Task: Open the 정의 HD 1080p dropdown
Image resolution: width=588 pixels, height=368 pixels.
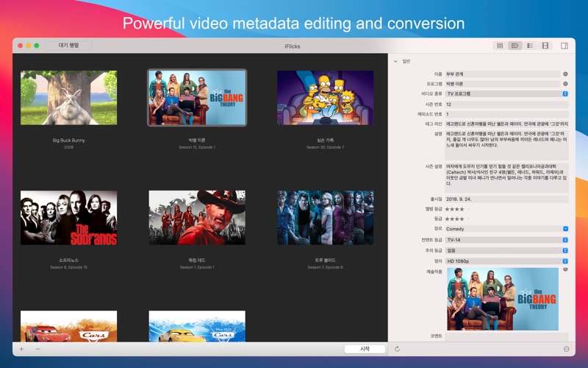Action: point(506,261)
